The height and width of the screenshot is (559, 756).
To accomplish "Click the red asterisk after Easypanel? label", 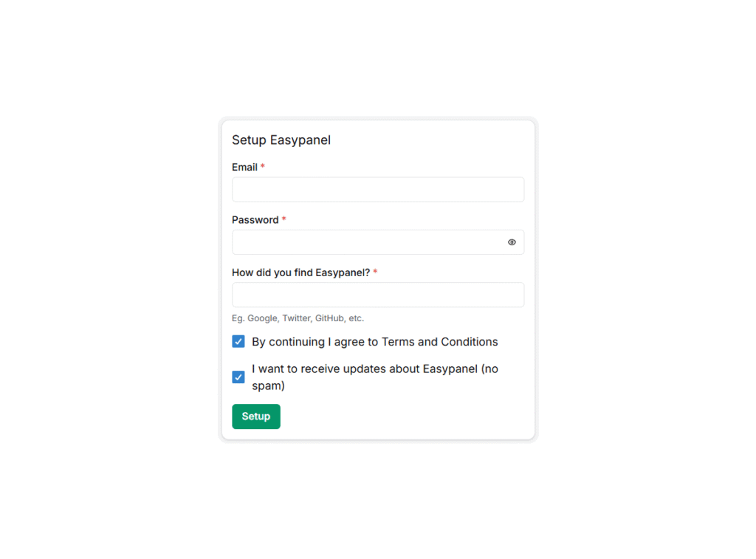I will coord(375,272).
